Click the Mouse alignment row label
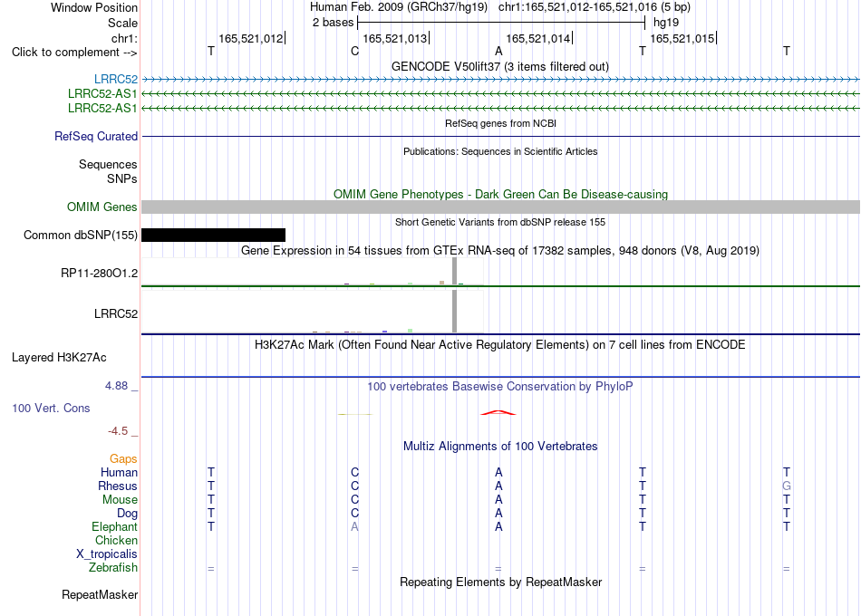 coord(120,500)
